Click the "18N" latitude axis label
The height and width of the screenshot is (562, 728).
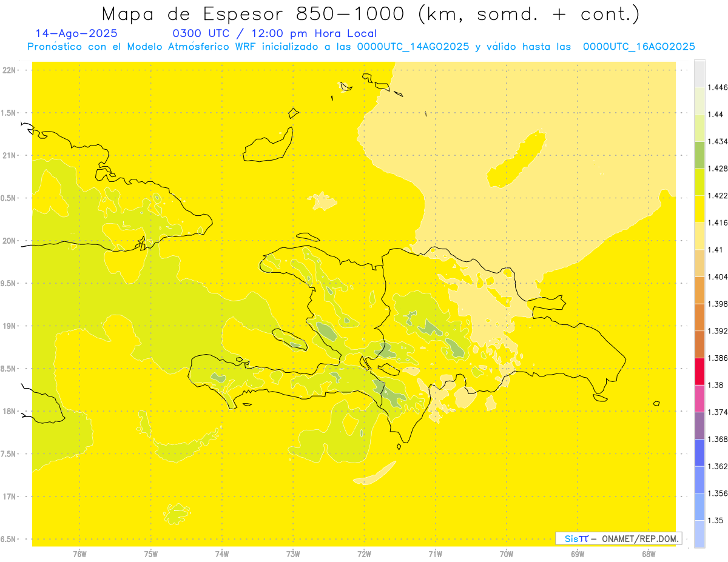click(x=9, y=411)
